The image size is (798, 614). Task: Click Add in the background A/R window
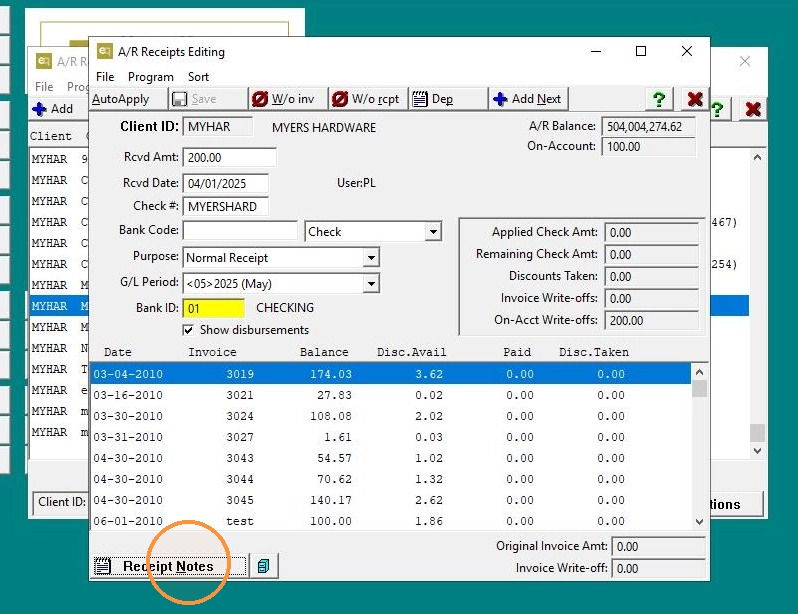(53, 109)
